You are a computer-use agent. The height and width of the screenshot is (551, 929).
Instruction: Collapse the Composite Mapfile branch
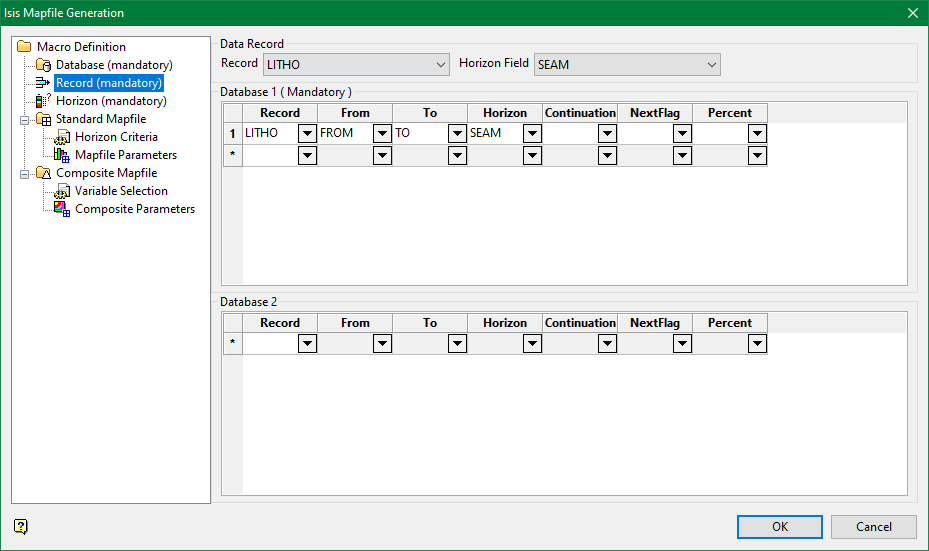[x=24, y=174]
